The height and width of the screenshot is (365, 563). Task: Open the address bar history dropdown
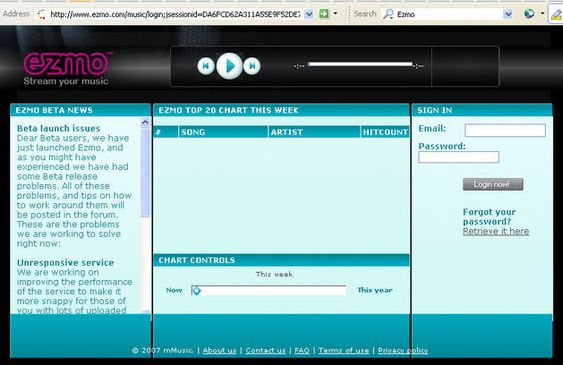(x=308, y=14)
